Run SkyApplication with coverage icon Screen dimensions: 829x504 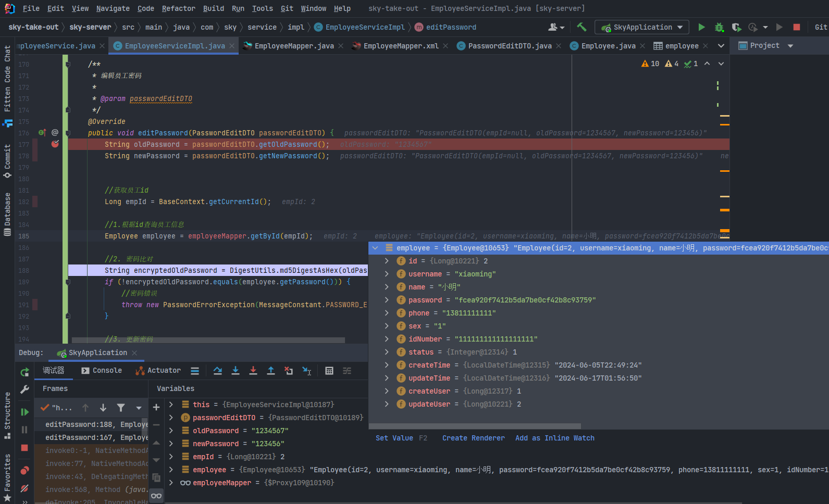pyautogui.click(x=736, y=27)
